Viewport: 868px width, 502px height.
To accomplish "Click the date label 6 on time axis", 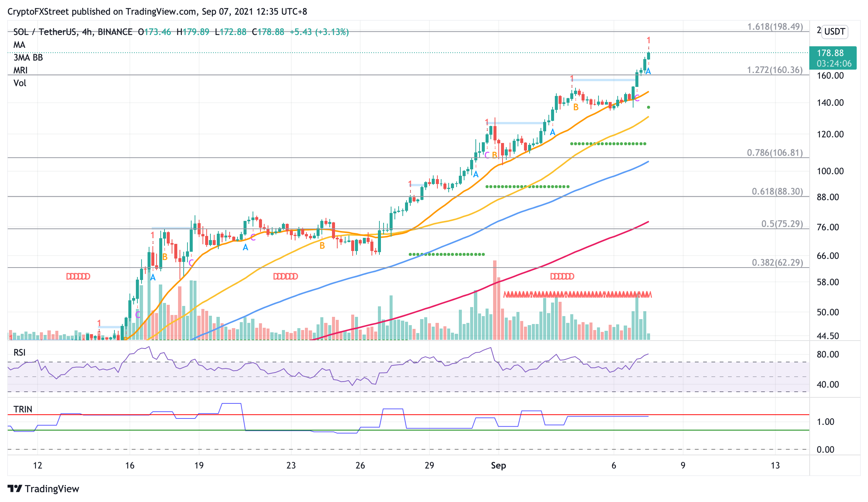I will coord(614,465).
